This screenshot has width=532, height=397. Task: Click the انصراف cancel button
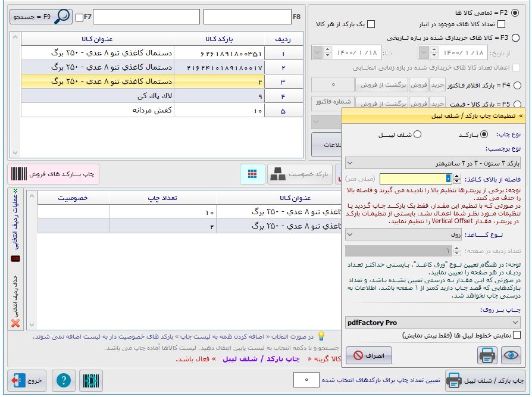click(369, 355)
